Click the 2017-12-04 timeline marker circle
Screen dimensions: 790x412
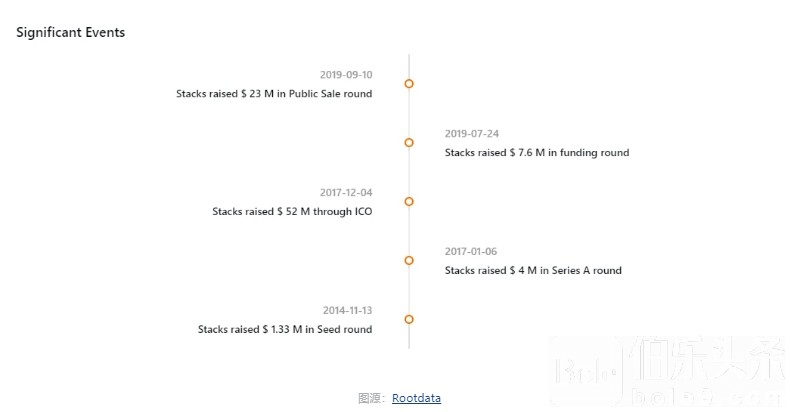click(x=409, y=202)
